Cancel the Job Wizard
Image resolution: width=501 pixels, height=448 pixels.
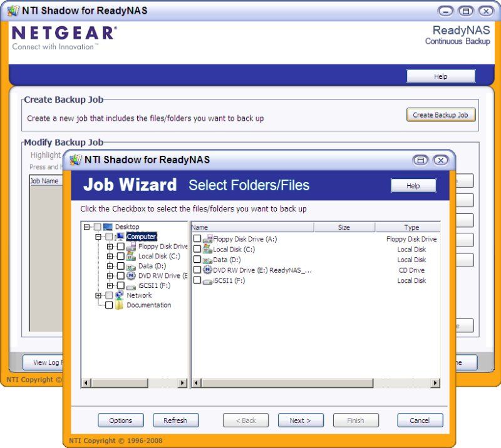420,420
